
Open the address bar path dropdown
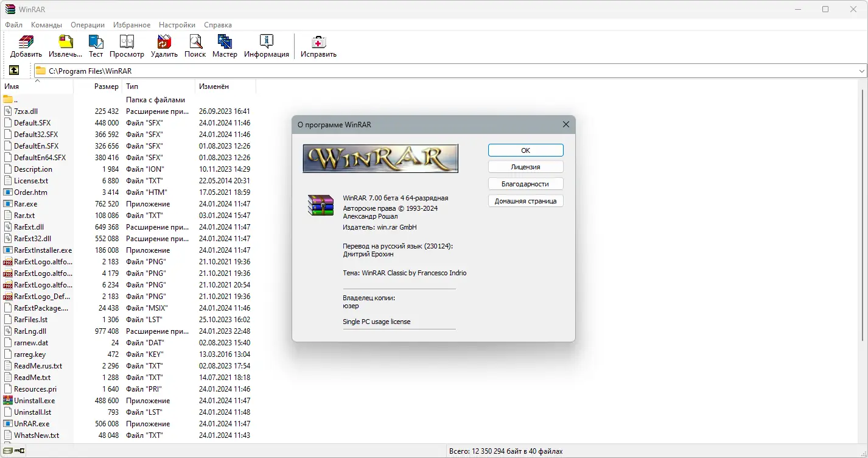click(x=862, y=71)
